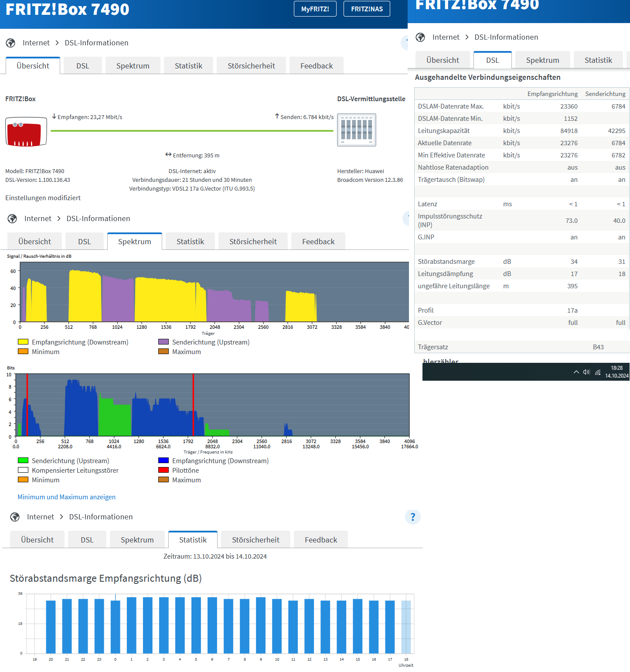Click the yellow Empfangsrichtung (Downstream) swatch in SNR legend
The height and width of the screenshot is (672, 630).
[x=23, y=342]
